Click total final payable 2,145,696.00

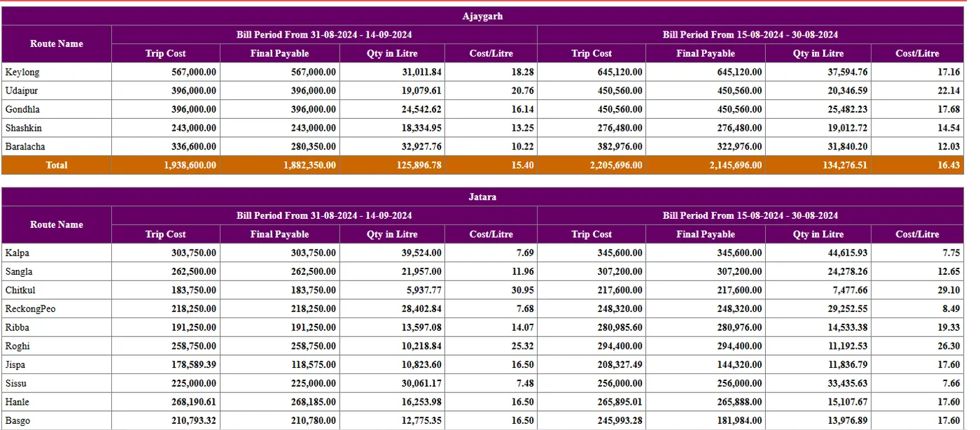[736, 165]
